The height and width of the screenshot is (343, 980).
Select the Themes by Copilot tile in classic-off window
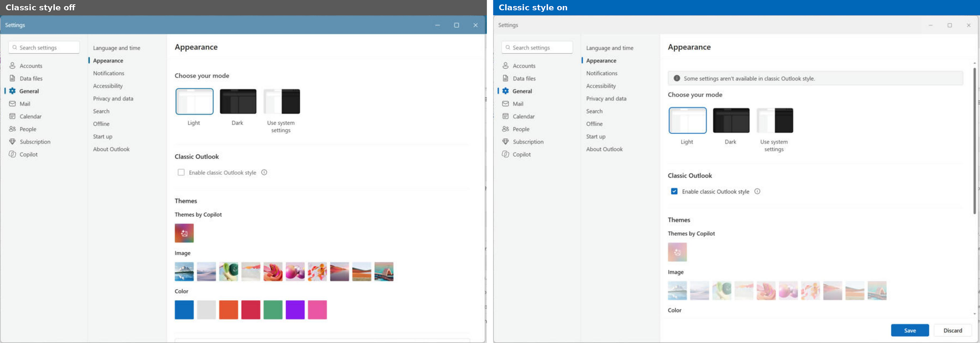[x=184, y=233]
